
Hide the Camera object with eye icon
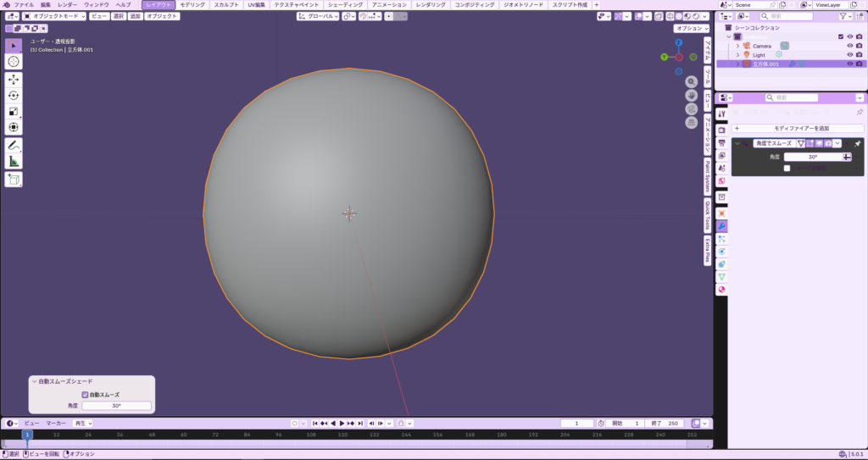849,46
